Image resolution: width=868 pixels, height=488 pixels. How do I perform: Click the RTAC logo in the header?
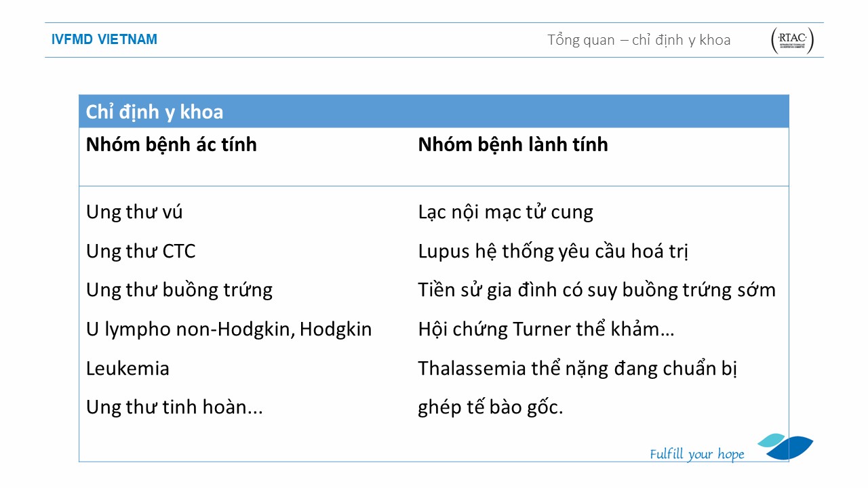792,41
